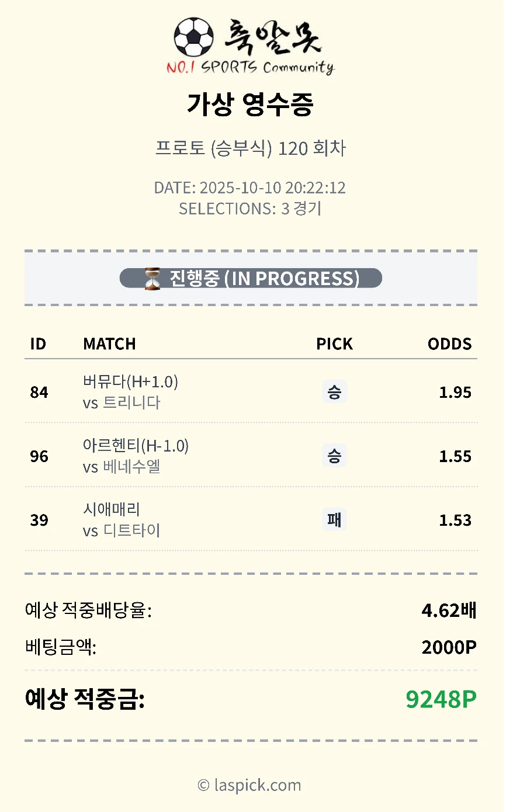Select the 시애매리 vs 디트타이 match
The width and height of the screenshot is (520, 812).
coord(122,520)
